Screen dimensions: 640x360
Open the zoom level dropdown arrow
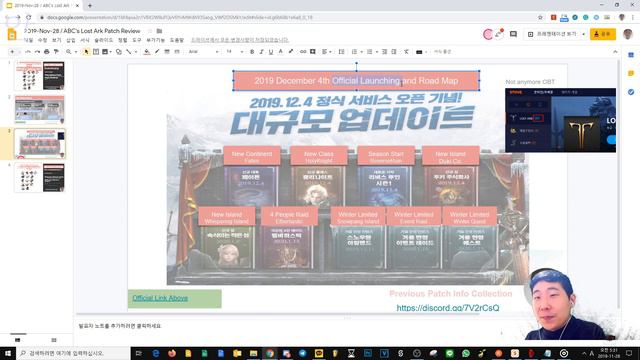pos(76,52)
